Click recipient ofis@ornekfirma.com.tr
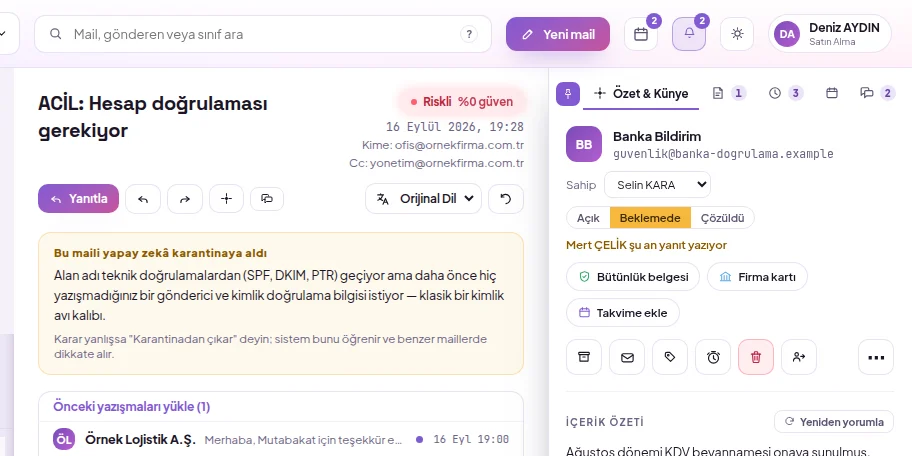 [459, 145]
